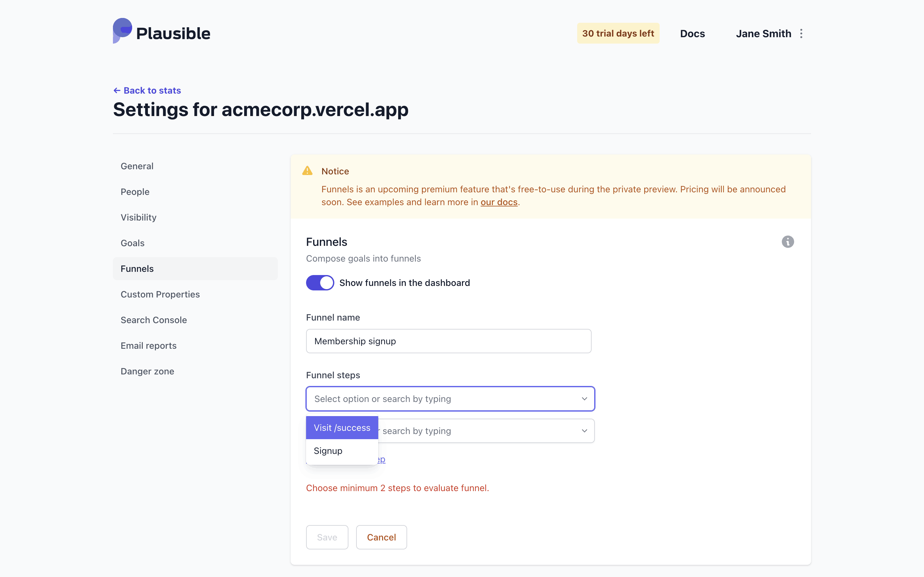924x577 pixels.
Task: Click the Back to stats arrow
Action: pos(117,90)
